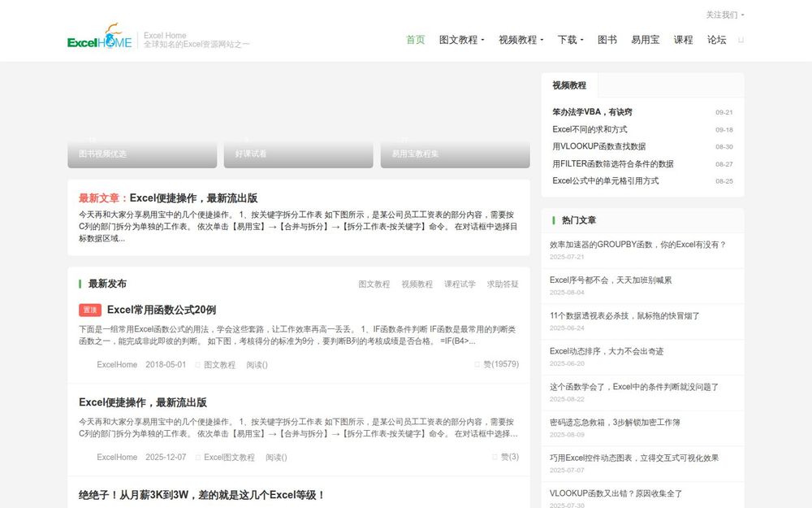Open the 论坛 menu item
The image size is (812, 508).
pyautogui.click(x=715, y=39)
